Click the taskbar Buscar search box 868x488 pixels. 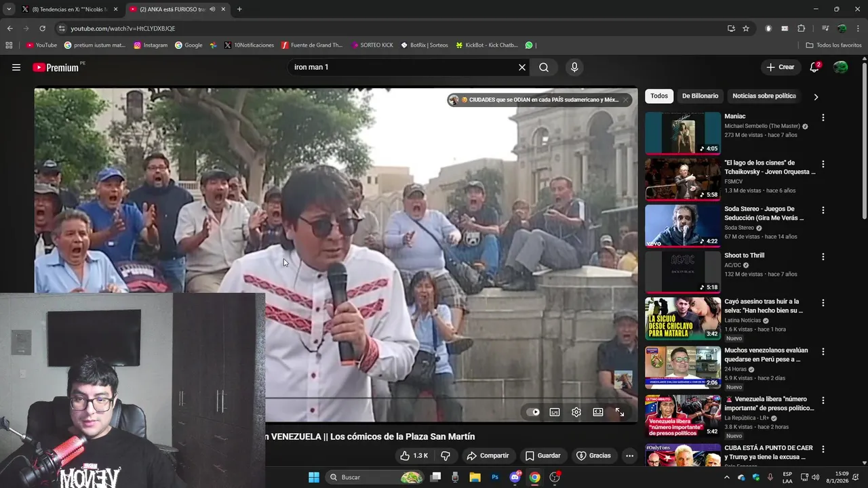375,477
